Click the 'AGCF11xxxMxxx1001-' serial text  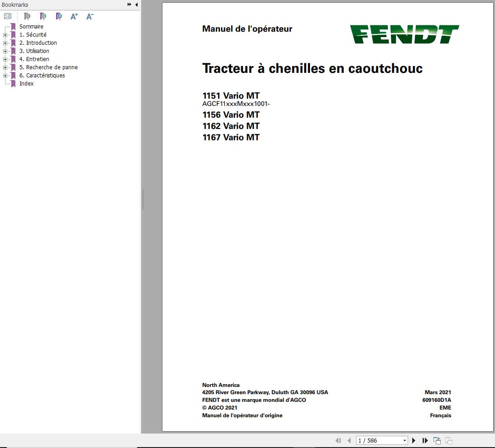click(x=236, y=104)
